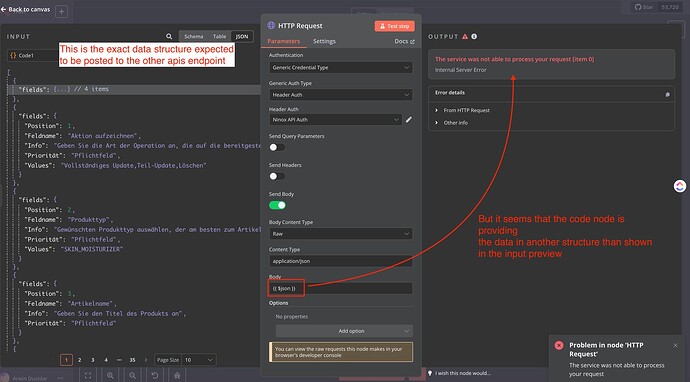The image size is (690, 382).
Task: Enable Send Query Parameters toggle
Action: click(277, 147)
